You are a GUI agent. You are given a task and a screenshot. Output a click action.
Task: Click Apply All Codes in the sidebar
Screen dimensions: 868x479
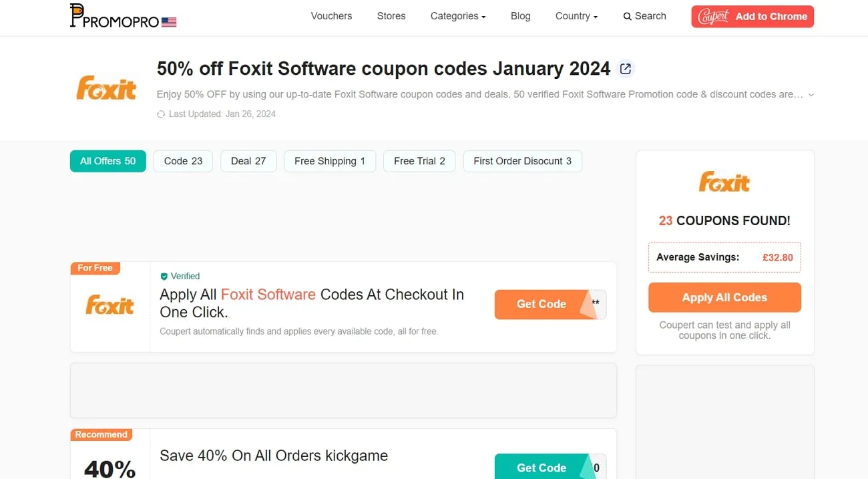tap(724, 297)
